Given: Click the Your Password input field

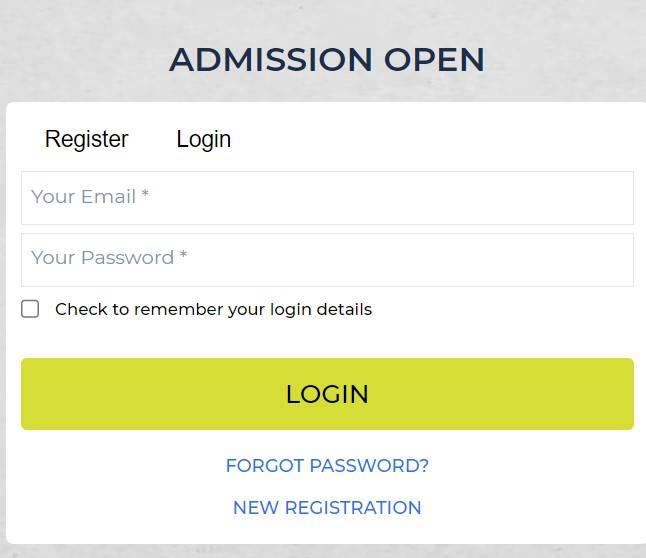Looking at the screenshot, I should 327,259.
